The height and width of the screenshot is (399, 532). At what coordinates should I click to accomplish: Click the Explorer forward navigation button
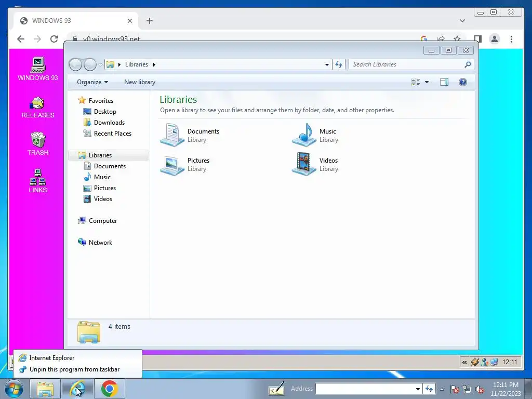[90, 64]
